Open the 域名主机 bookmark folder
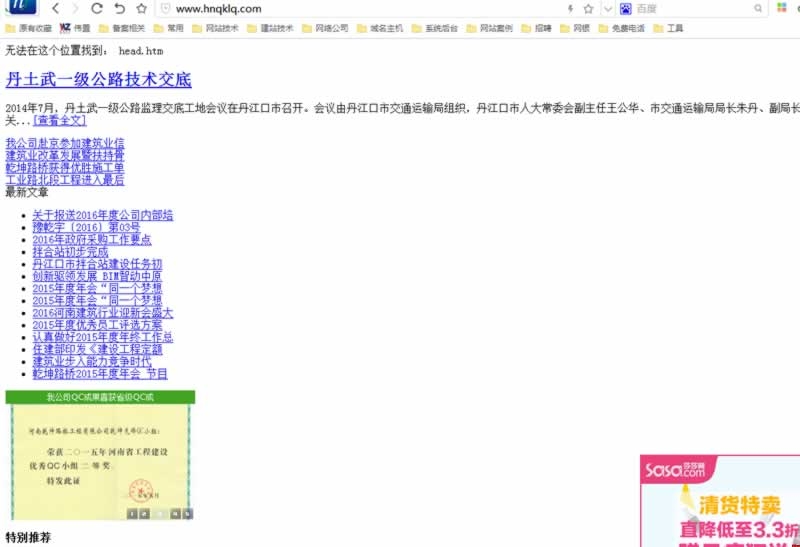 [x=379, y=28]
